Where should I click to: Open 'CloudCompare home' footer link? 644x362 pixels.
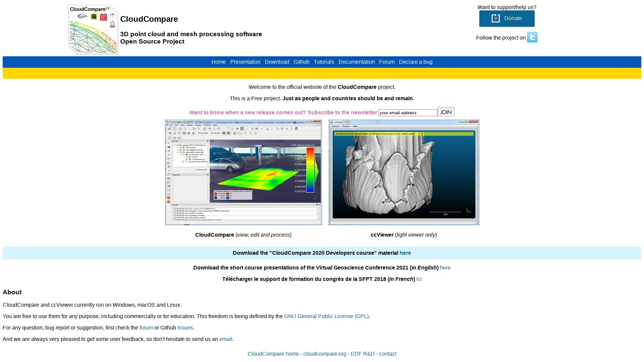273,354
